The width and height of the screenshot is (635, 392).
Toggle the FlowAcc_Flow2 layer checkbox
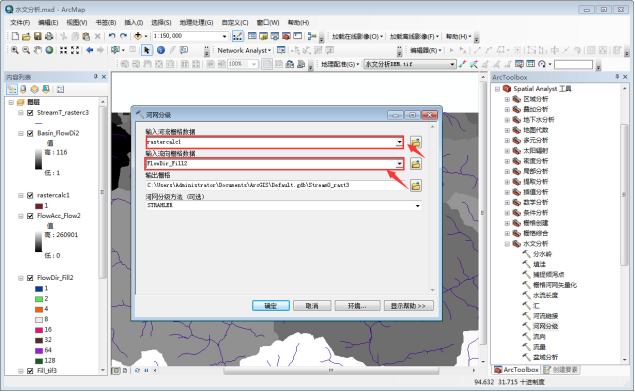[x=30, y=216]
